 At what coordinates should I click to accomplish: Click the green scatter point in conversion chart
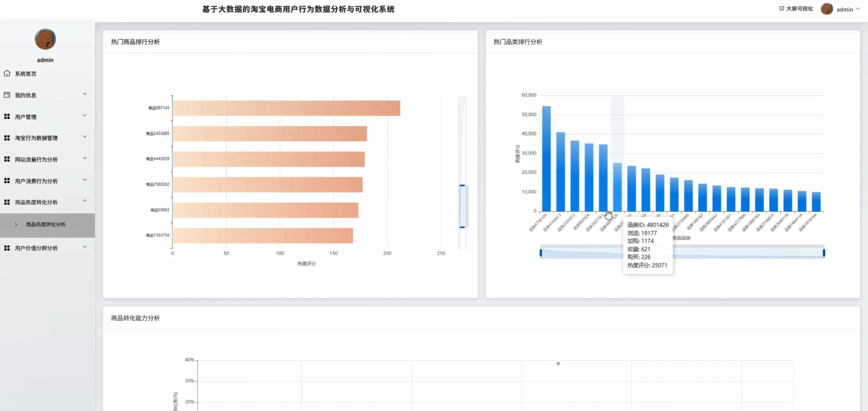point(558,363)
